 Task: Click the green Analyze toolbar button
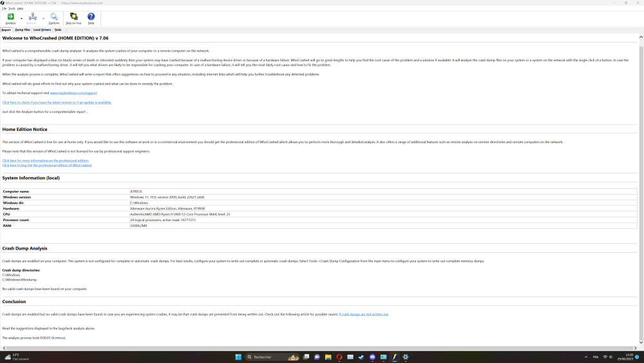[11, 19]
